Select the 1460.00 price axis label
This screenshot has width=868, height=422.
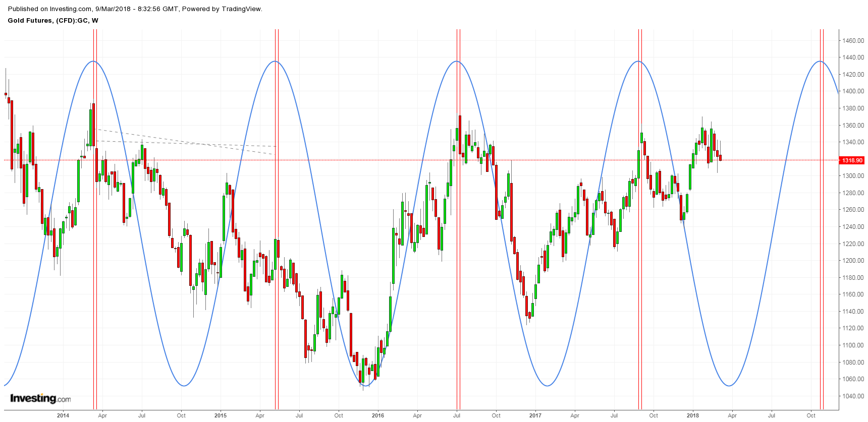(853, 41)
